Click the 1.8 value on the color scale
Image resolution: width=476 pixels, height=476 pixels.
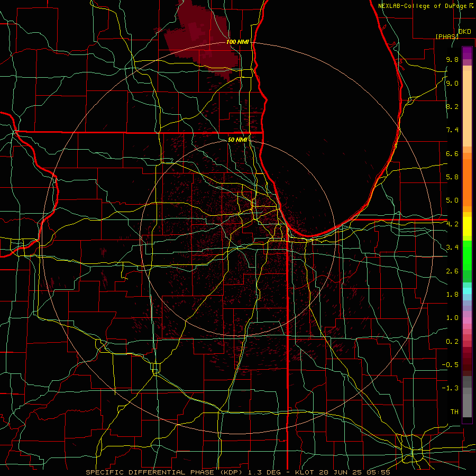tap(452, 295)
